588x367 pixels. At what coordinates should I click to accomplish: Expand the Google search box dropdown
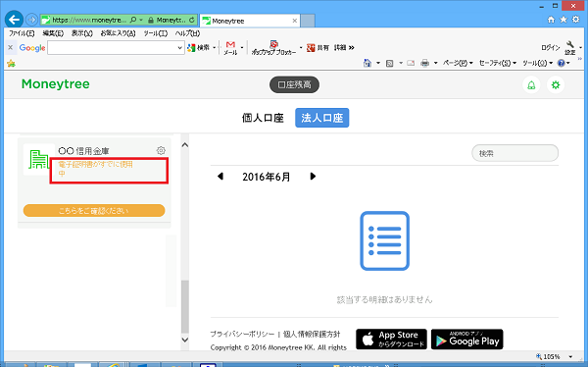point(179,48)
